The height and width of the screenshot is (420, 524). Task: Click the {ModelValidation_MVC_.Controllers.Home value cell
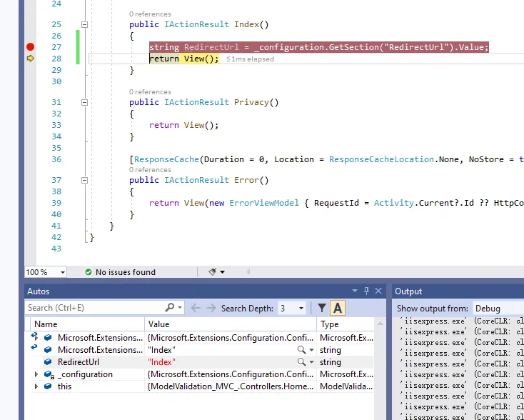(231, 386)
